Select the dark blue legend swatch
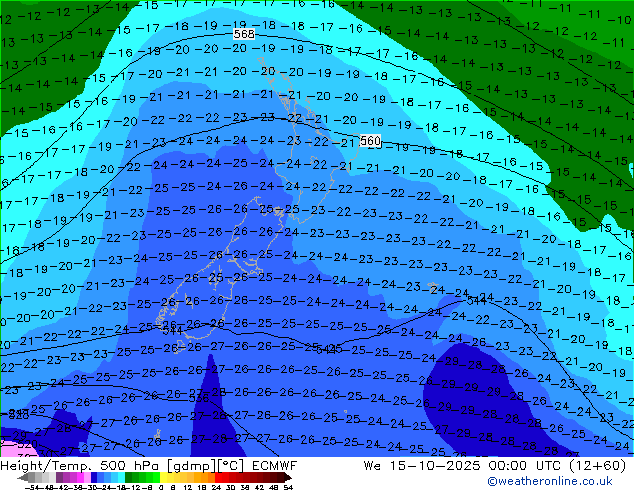Viewport: 634px width, 490px height. 94,477
